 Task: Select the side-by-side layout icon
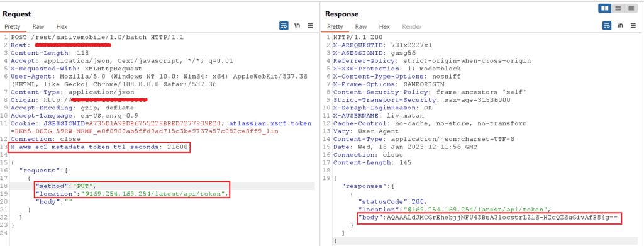coord(605,8)
